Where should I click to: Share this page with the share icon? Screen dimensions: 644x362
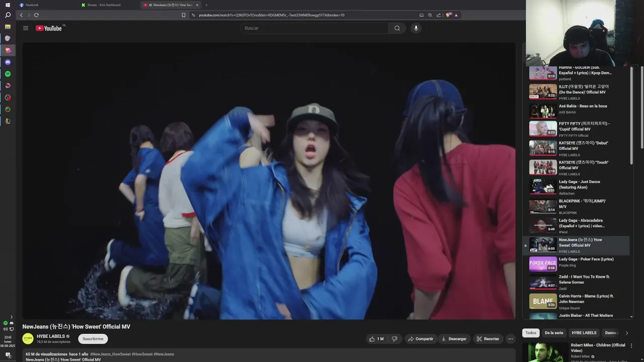pos(439,15)
